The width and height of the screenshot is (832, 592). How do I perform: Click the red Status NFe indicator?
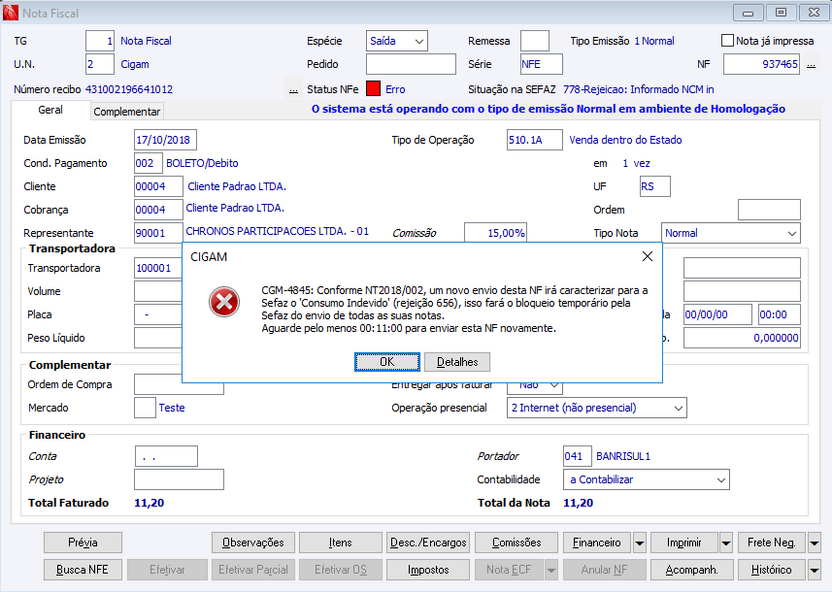(373, 89)
